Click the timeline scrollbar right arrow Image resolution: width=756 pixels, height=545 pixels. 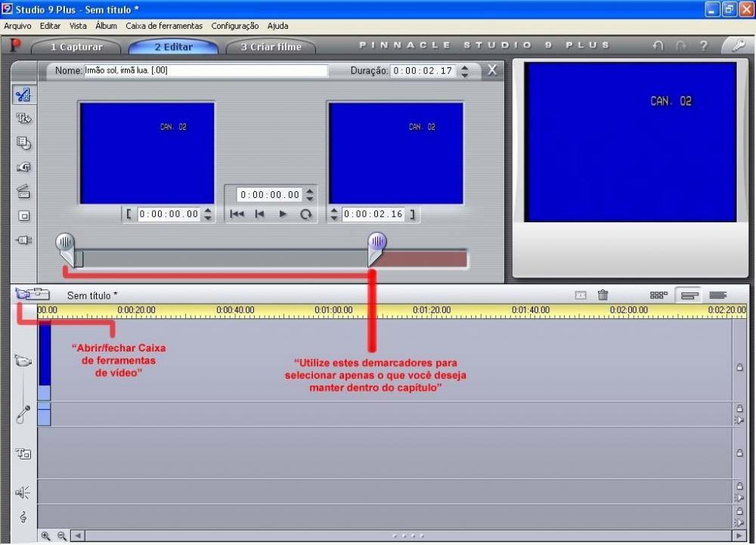click(739, 535)
